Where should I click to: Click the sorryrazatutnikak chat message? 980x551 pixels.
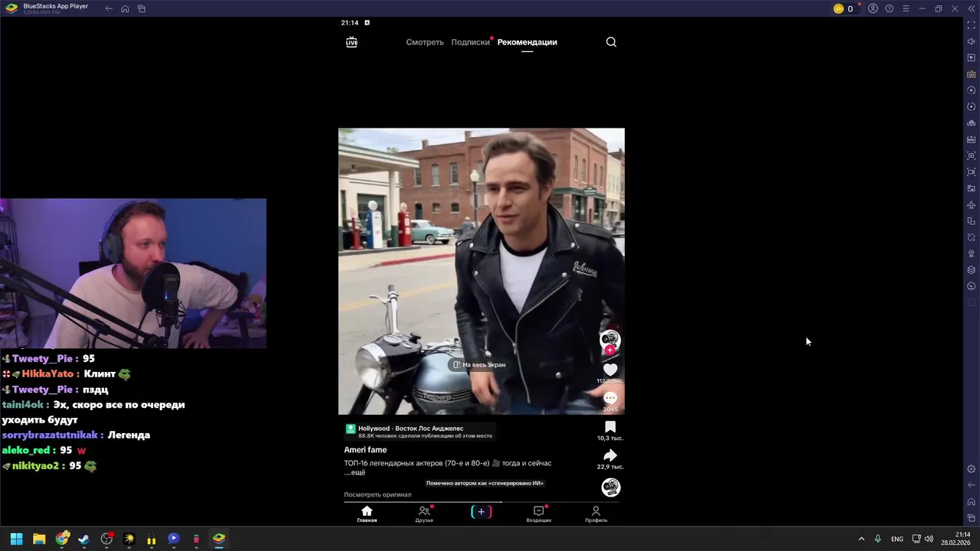[x=76, y=435]
